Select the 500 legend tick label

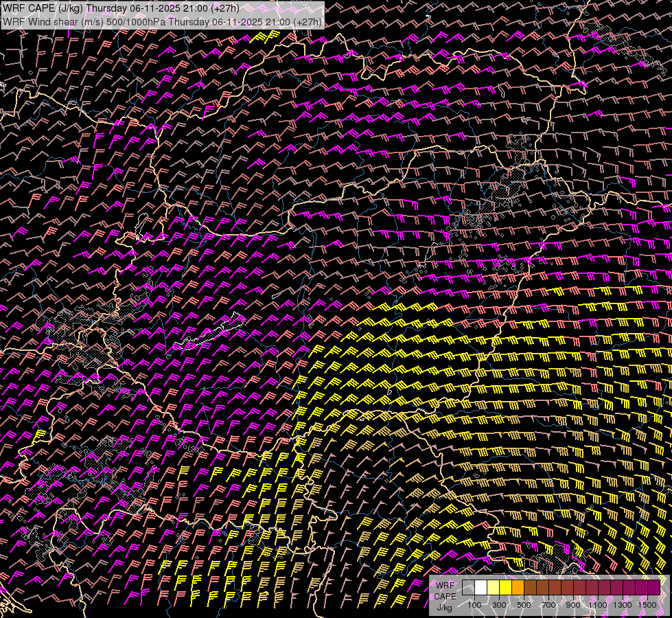[524, 605]
